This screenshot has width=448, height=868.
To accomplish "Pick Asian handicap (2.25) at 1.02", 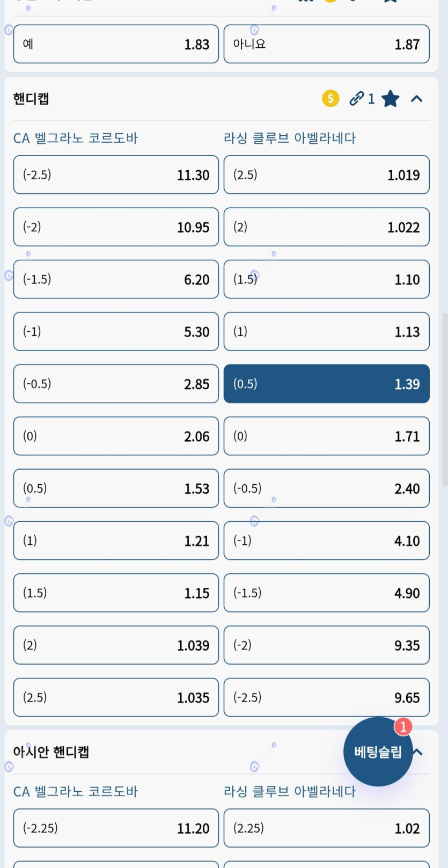I will tap(326, 828).
